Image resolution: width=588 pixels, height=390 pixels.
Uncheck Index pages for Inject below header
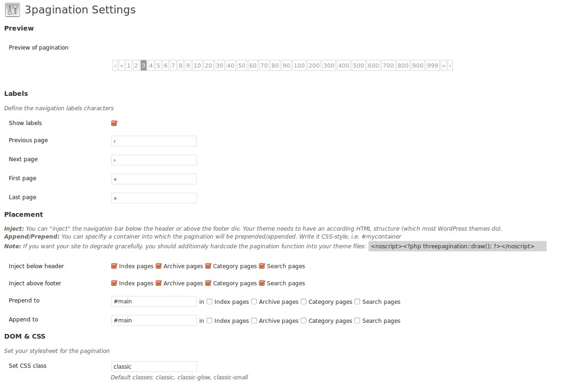[114, 266]
